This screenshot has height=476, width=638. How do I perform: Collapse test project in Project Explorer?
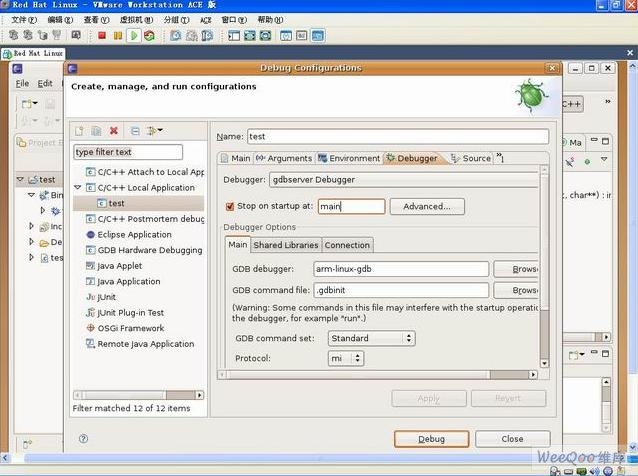(20, 179)
